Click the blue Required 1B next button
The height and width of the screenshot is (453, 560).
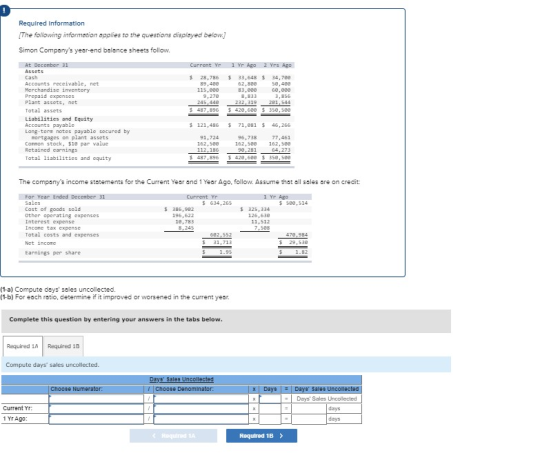pyautogui.click(x=261, y=436)
